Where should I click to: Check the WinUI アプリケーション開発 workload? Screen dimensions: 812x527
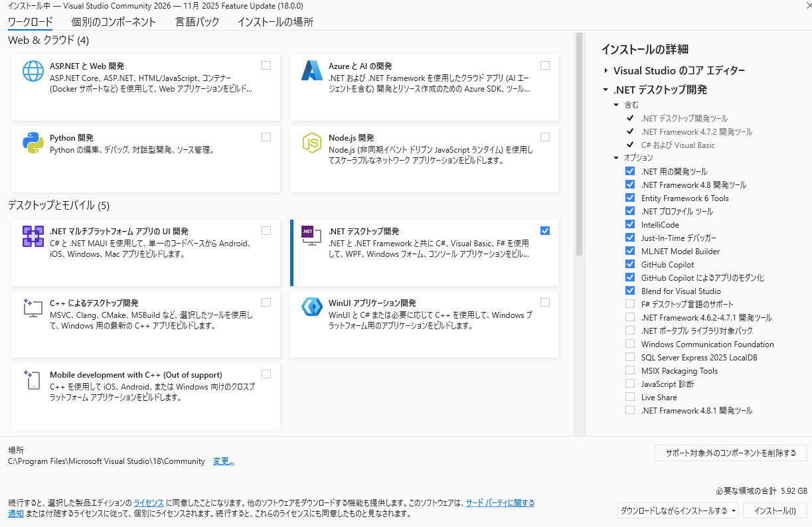coord(545,303)
